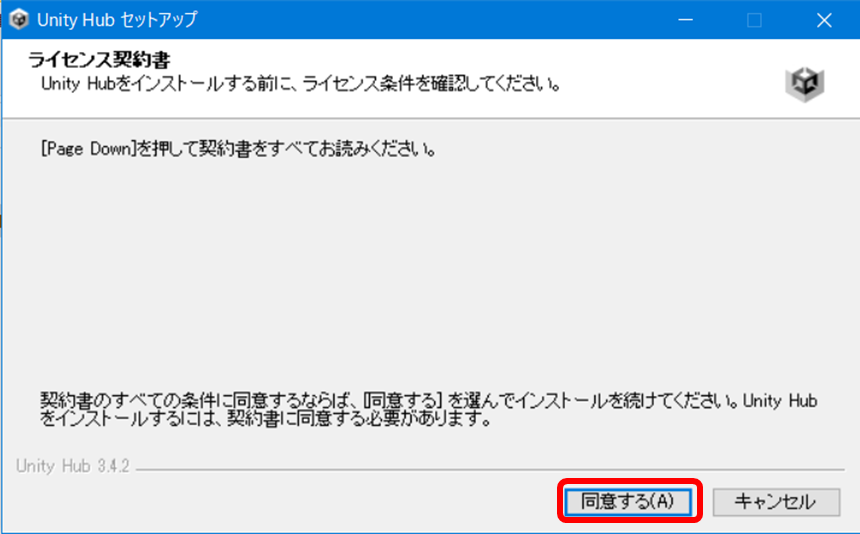Click the title text Unity Hub セットアップ

tap(116, 20)
